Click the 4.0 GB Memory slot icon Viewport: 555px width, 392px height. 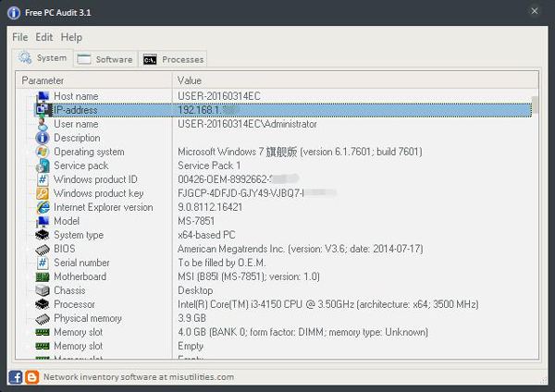click(43, 332)
